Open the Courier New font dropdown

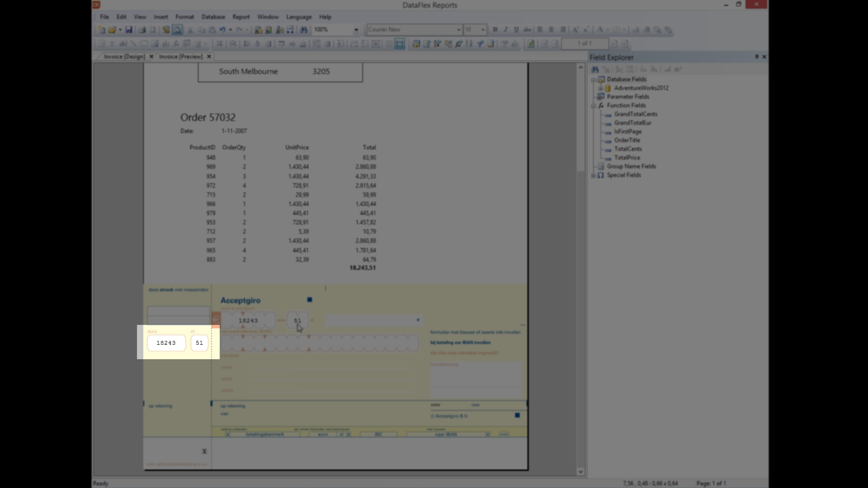[458, 30]
